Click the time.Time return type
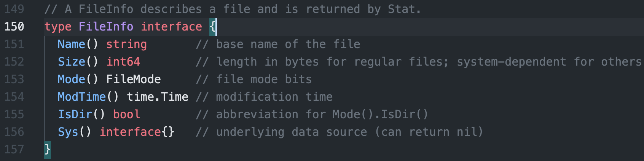 point(158,97)
